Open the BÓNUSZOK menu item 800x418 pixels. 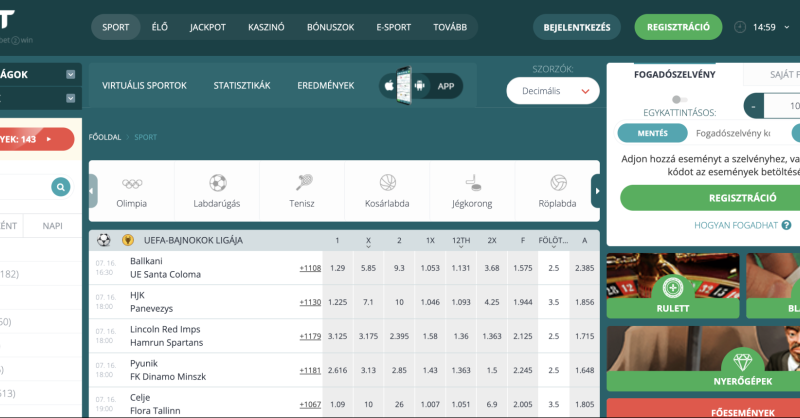(x=331, y=27)
